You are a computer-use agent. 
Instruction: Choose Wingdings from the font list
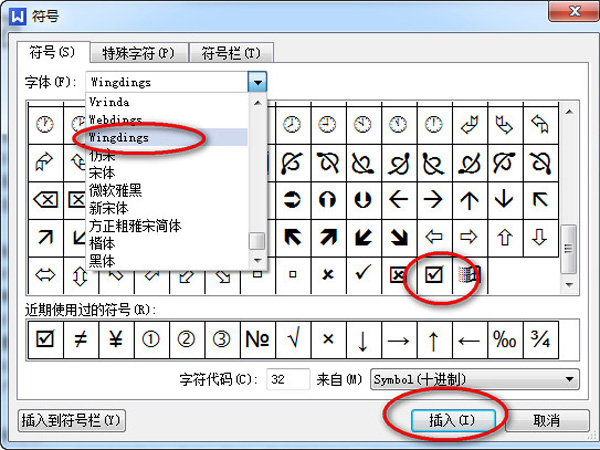click(167, 137)
